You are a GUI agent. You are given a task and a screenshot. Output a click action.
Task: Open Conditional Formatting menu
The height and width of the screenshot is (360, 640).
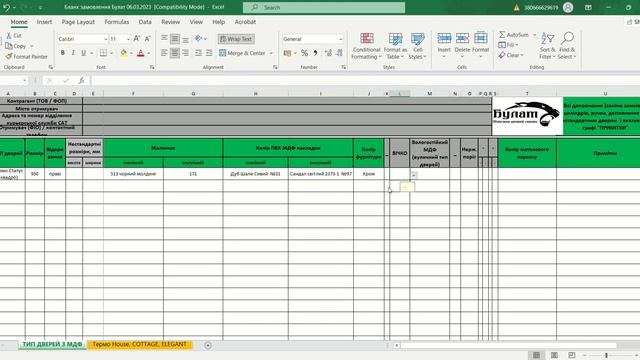point(367,46)
